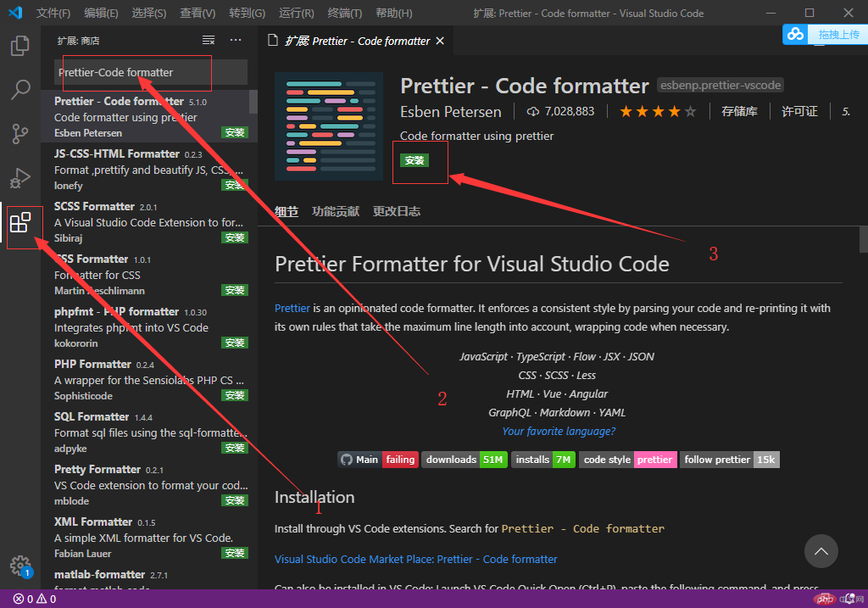
Task: Click the esbenp.prettier-vscode identifier label
Action: pyautogui.click(x=721, y=86)
